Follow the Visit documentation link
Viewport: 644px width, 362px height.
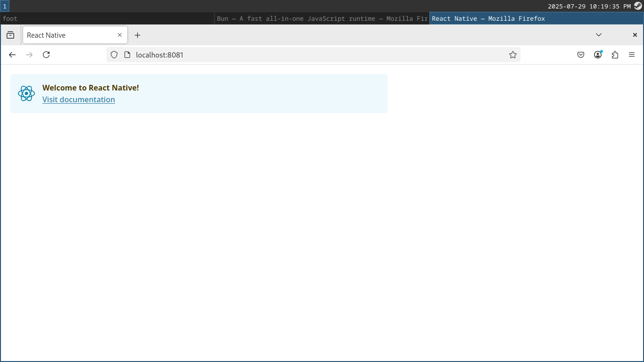click(x=79, y=99)
